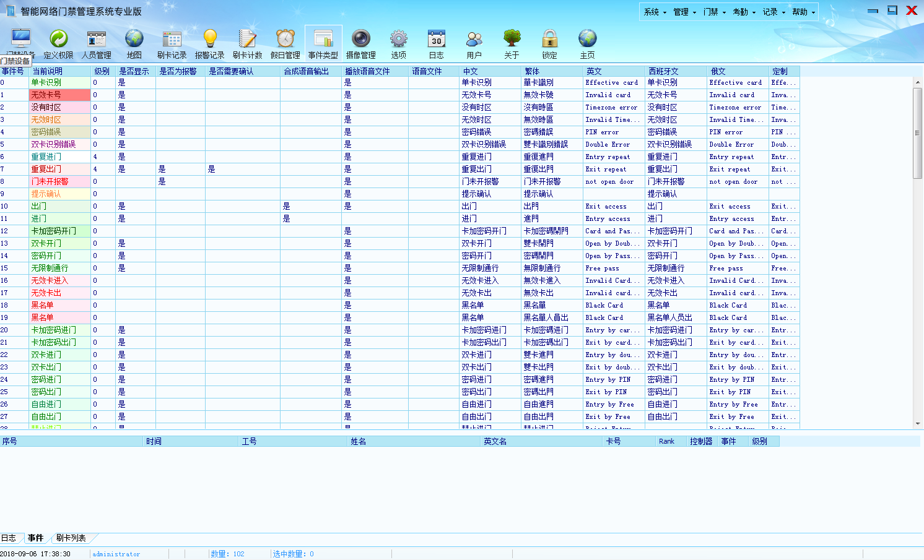This screenshot has width=924, height=560.
Task: Select the pink 门未开报警 color cell
Action: [60, 181]
